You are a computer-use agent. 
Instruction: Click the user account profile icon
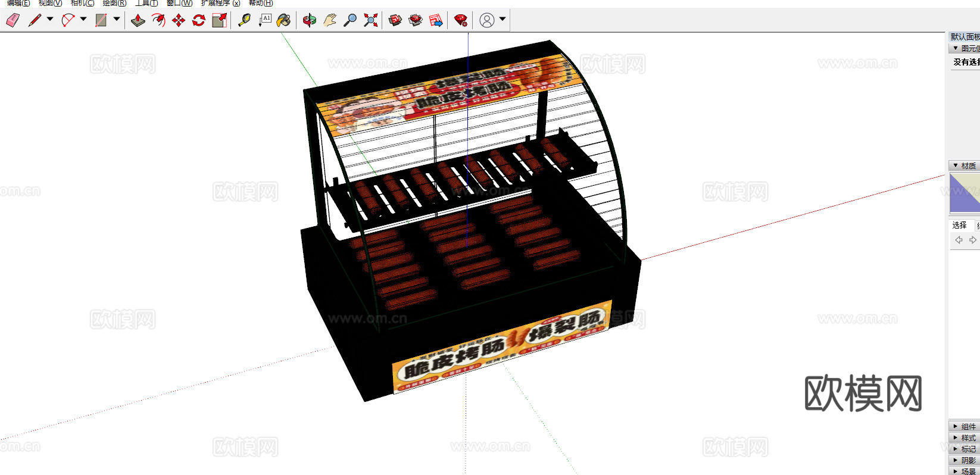point(487,20)
